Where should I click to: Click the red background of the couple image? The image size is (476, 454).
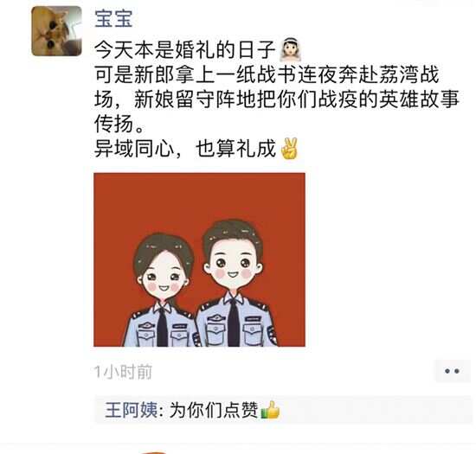point(199,197)
